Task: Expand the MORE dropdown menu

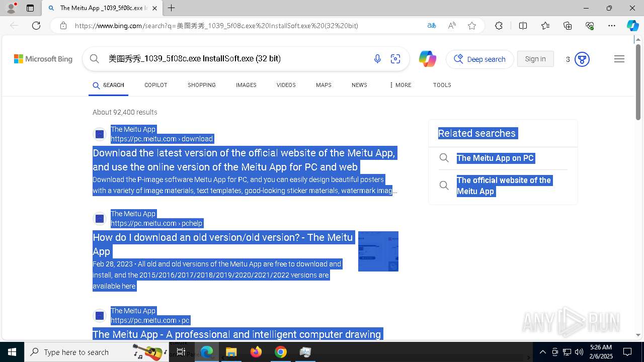Action: (x=400, y=85)
